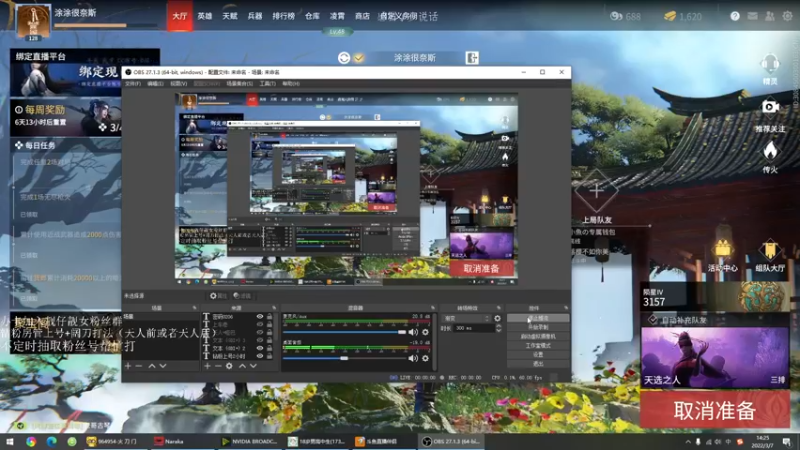Pop out the 场景 scenes dock

[x=194, y=308]
